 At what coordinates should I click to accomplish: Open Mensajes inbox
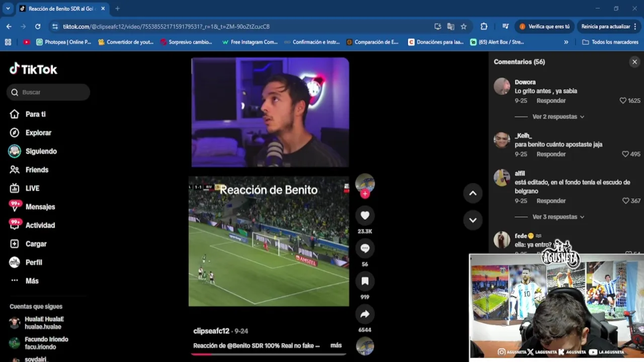33,207
